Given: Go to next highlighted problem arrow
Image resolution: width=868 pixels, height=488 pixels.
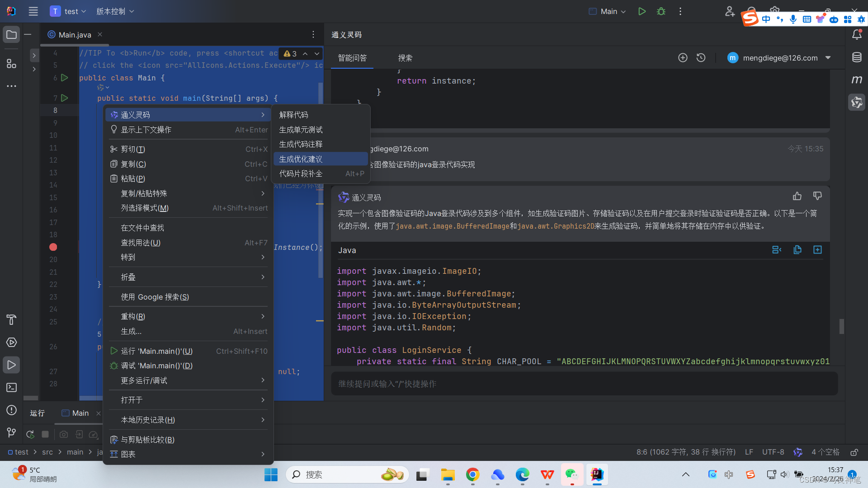Looking at the screenshot, I should [x=317, y=54].
